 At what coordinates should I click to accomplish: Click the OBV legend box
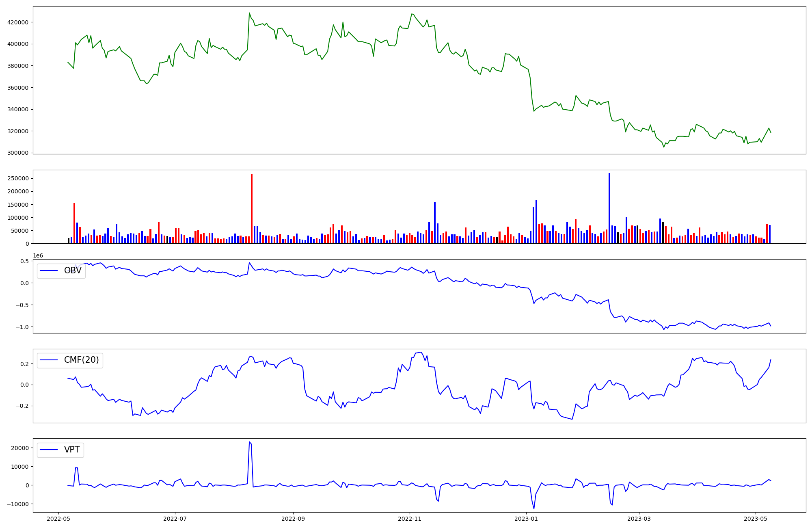(x=61, y=270)
